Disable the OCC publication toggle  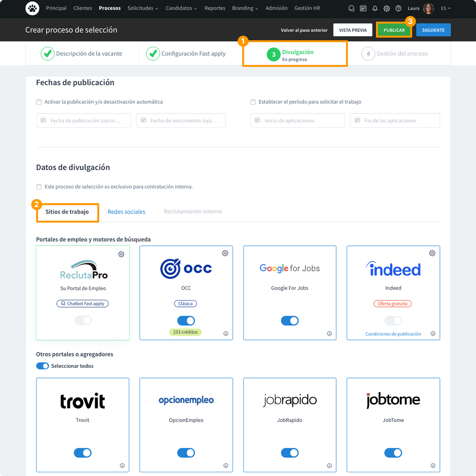186,321
